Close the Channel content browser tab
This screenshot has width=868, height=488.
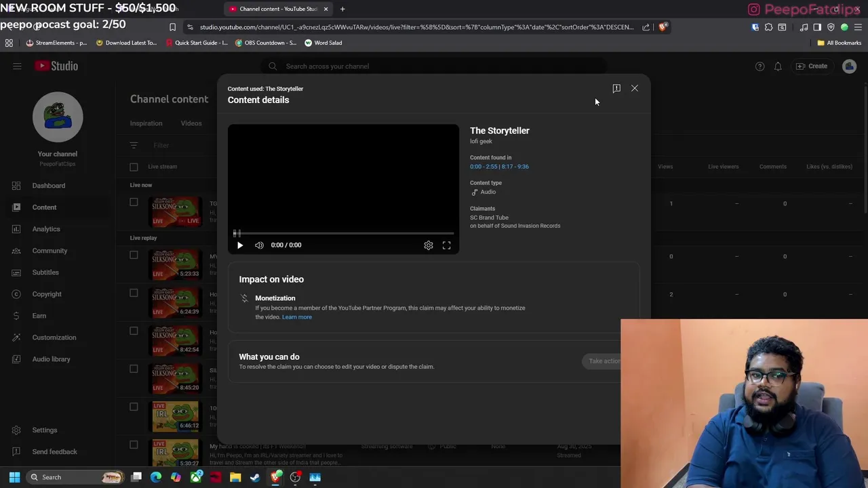[325, 9]
